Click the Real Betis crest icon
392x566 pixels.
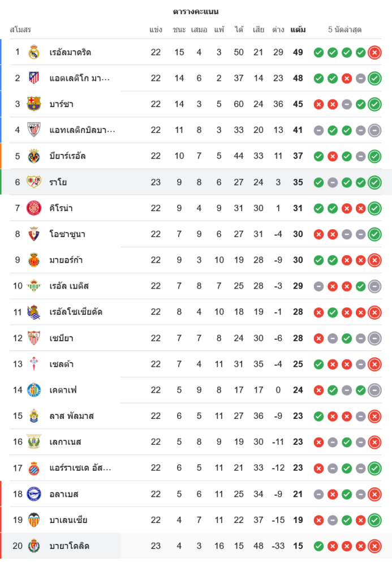pos(34,286)
